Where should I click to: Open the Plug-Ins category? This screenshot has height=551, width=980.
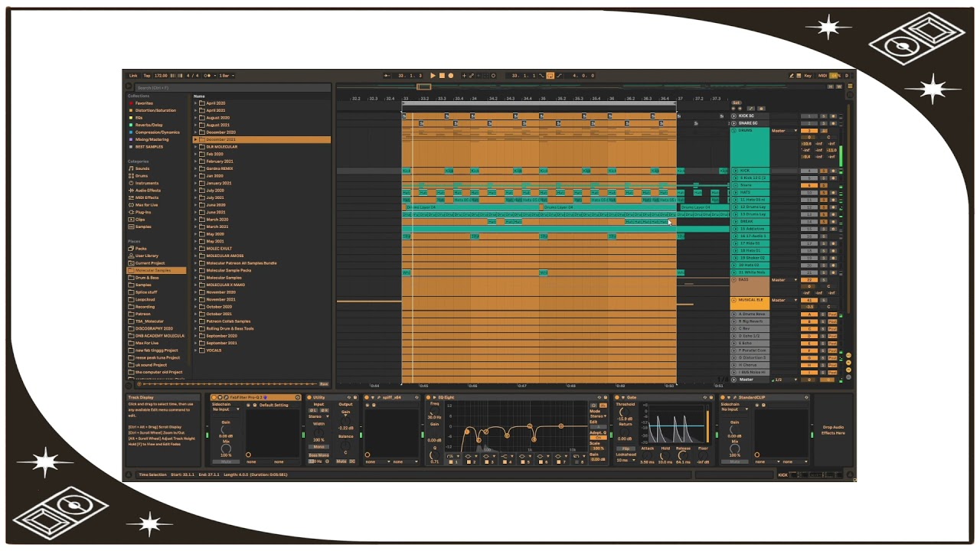[x=143, y=212]
